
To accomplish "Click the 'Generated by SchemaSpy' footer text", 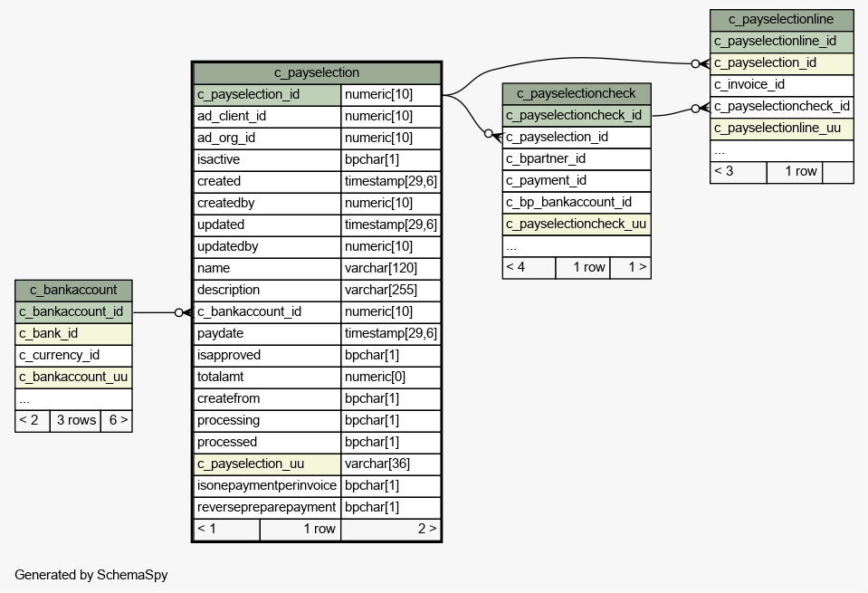I will (91, 575).
